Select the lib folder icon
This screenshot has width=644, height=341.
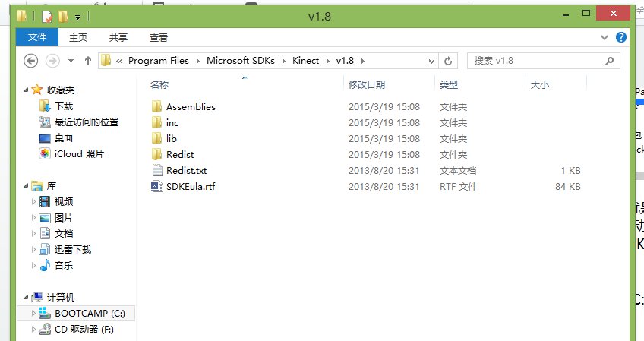click(x=156, y=138)
